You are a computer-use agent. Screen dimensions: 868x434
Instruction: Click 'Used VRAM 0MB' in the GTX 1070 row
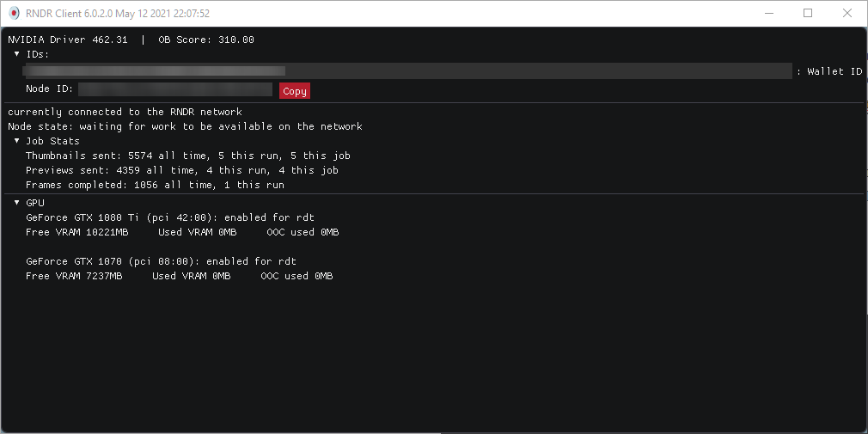pyautogui.click(x=191, y=276)
